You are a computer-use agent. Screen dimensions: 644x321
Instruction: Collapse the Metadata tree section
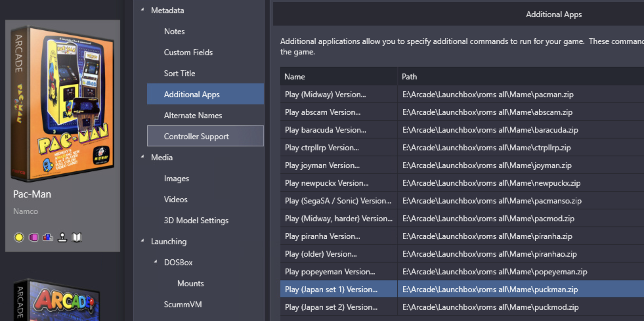(x=142, y=10)
